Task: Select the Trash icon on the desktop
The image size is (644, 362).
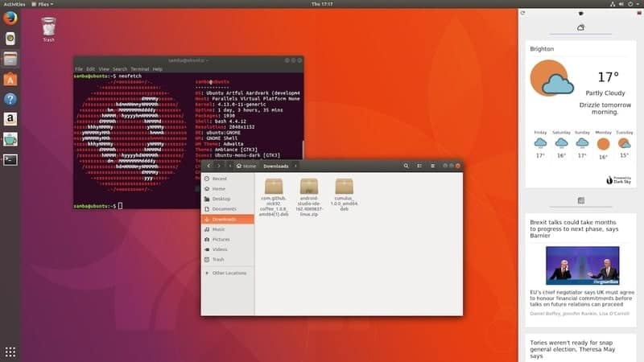Action: (x=48, y=29)
